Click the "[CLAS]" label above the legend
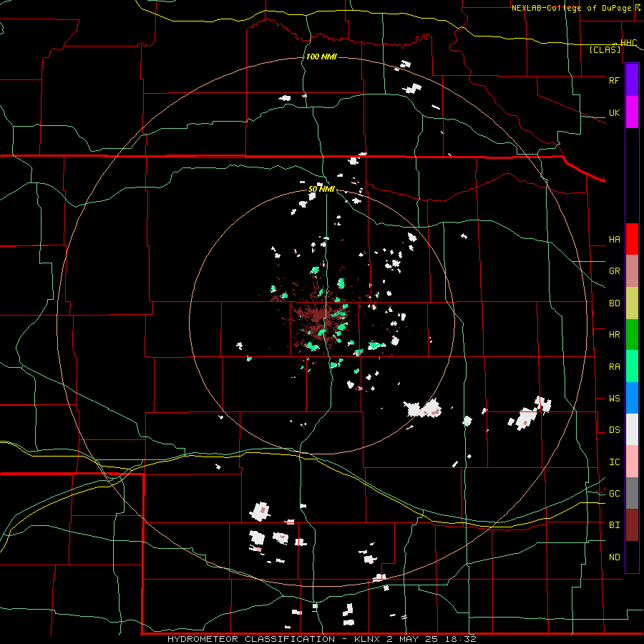The image size is (644, 644). pos(605,49)
